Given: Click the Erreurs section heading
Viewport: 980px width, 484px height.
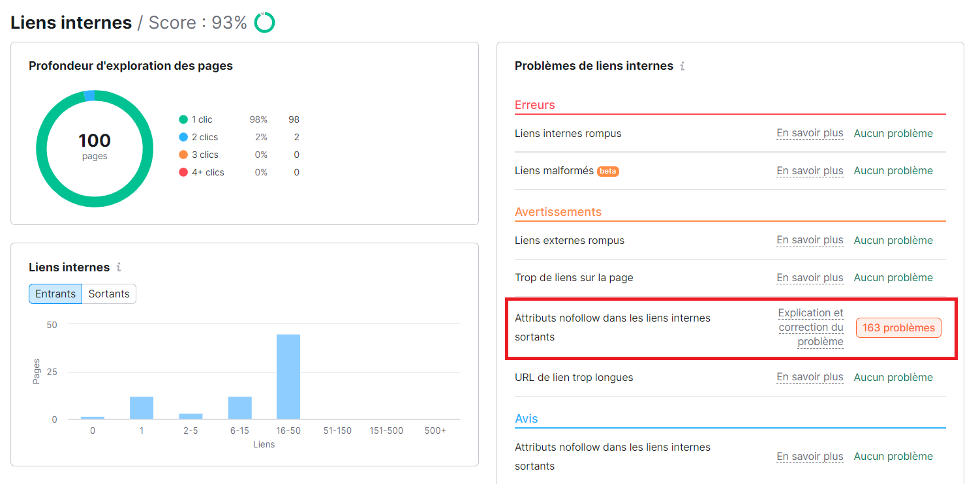Looking at the screenshot, I should 534,105.
